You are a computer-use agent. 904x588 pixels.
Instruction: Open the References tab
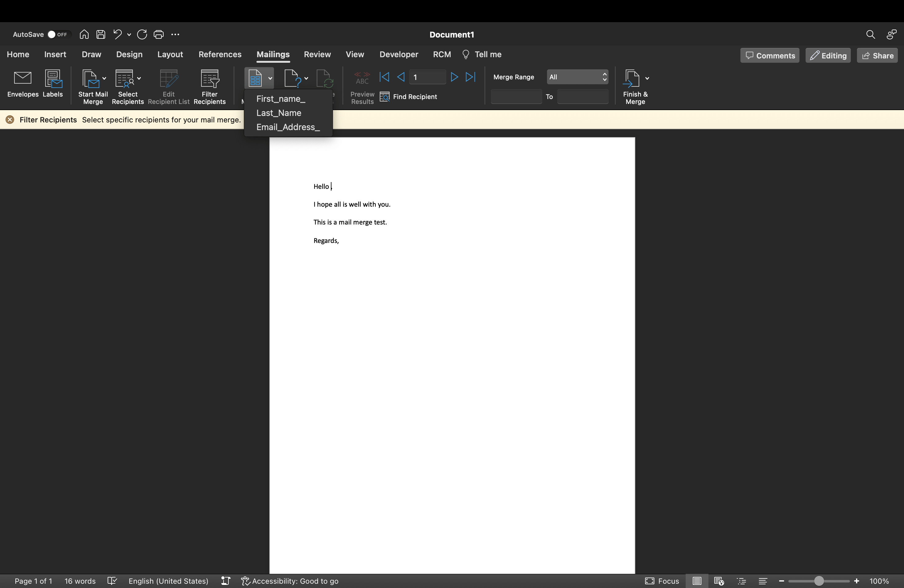220,54
